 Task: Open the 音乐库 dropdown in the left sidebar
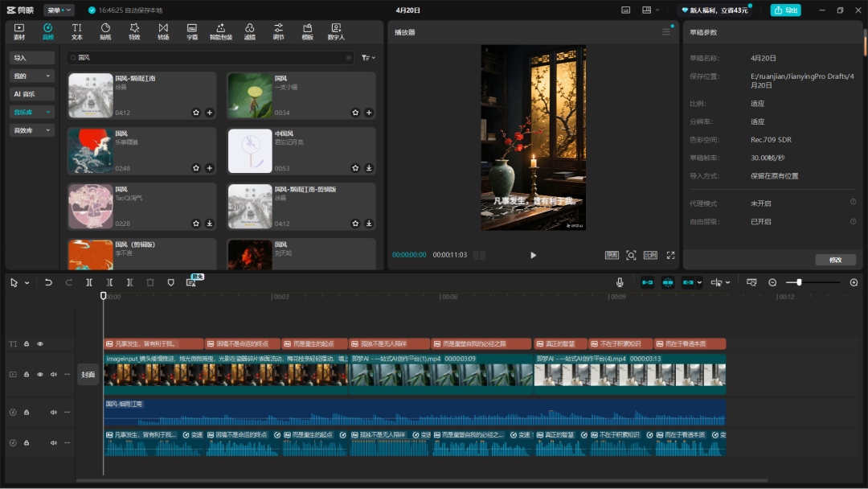click(31, 112)
